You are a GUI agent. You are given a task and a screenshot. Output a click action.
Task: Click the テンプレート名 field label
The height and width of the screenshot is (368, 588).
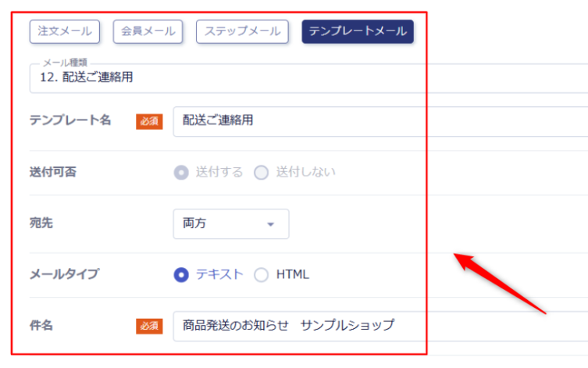(70, 120)
